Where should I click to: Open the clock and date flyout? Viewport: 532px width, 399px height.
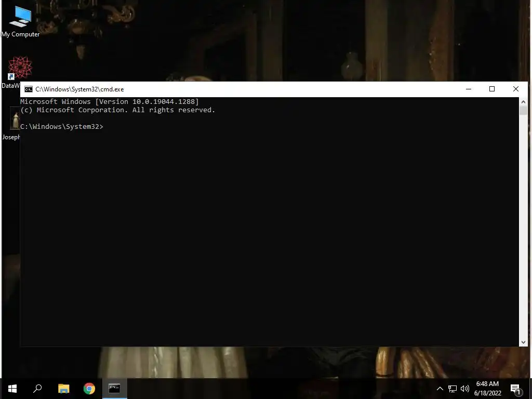pos(487,389)
